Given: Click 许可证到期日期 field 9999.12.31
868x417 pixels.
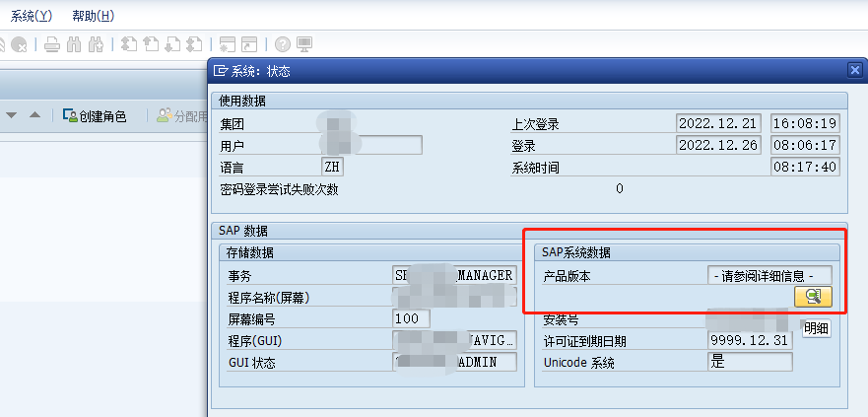Looking at the screenshot, I should point(750,340).
